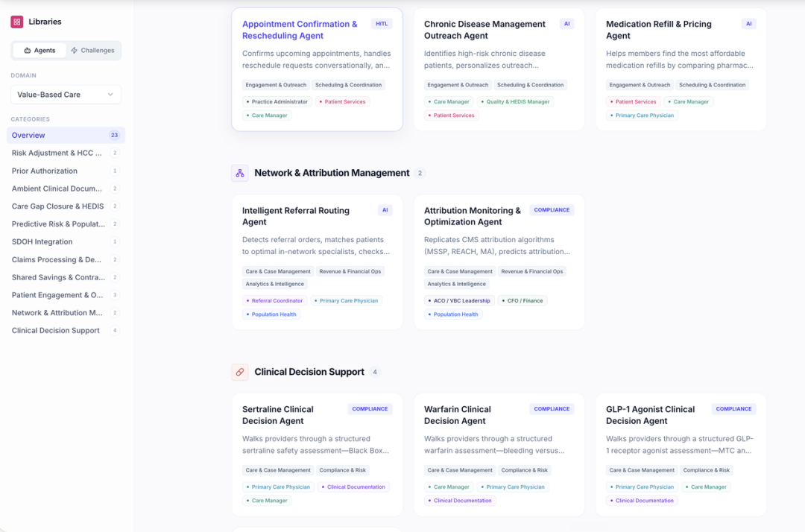Switch to the Challenges tab

pos(93,50)
